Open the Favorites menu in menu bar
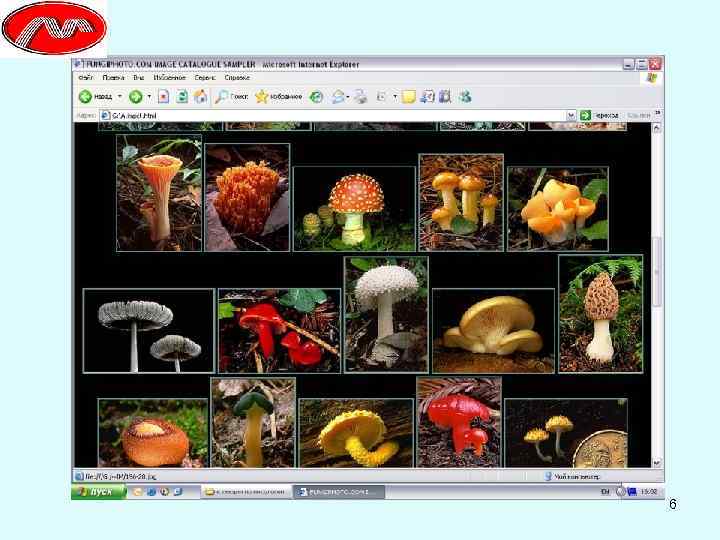 [169, 77]
